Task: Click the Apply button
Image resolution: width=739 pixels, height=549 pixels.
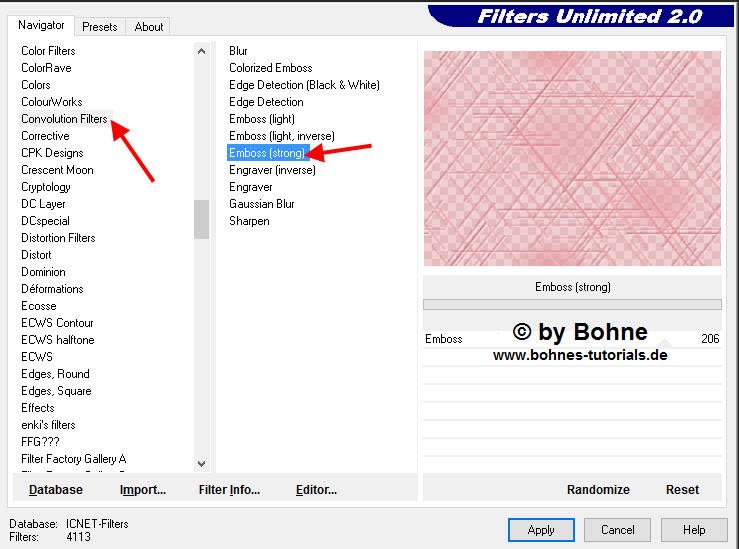Action: point(541,530)
